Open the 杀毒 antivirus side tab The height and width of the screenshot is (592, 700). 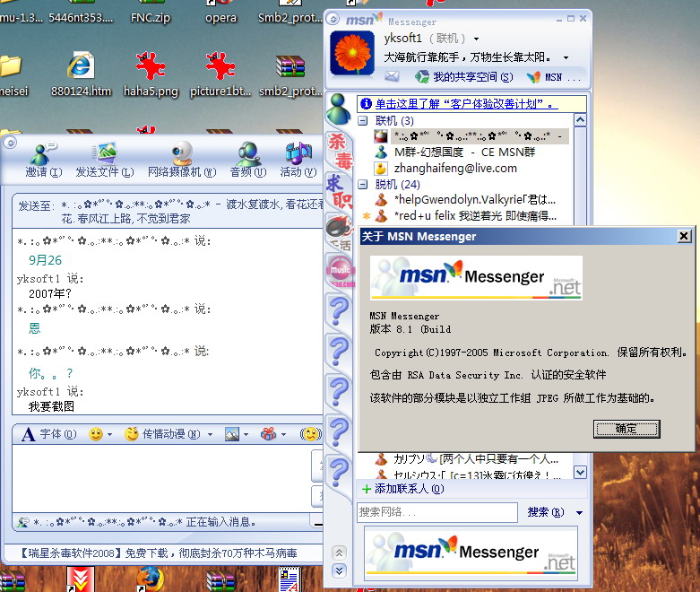coord(341,151)
